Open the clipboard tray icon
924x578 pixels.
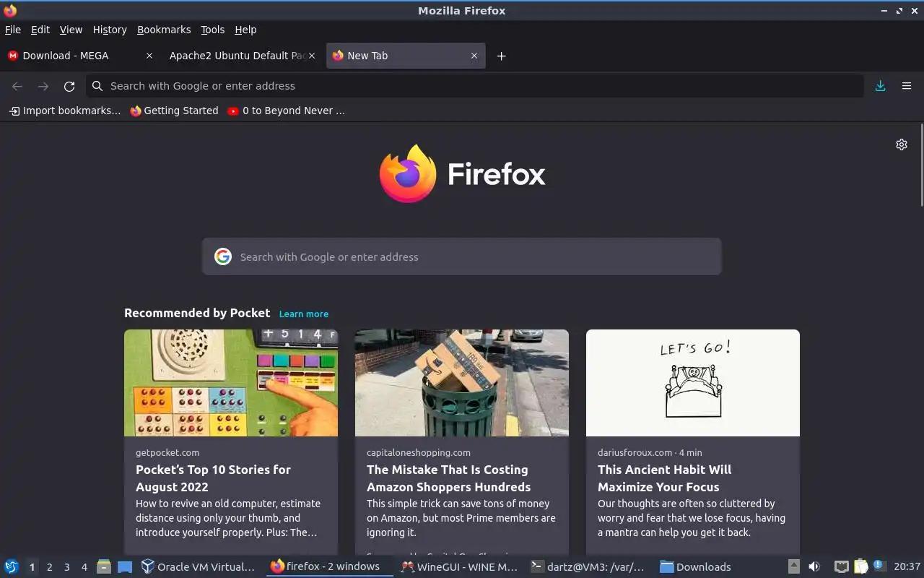(x=860, y=567)
